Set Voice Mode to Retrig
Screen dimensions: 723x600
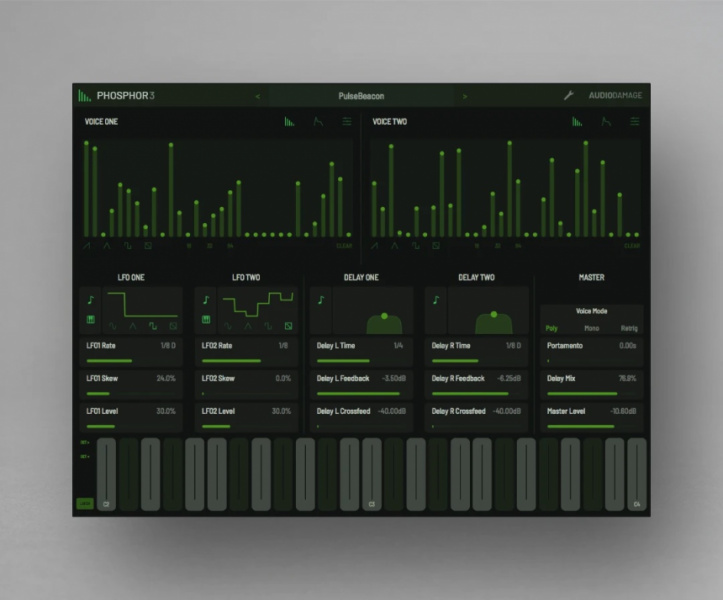click(629, 328)
